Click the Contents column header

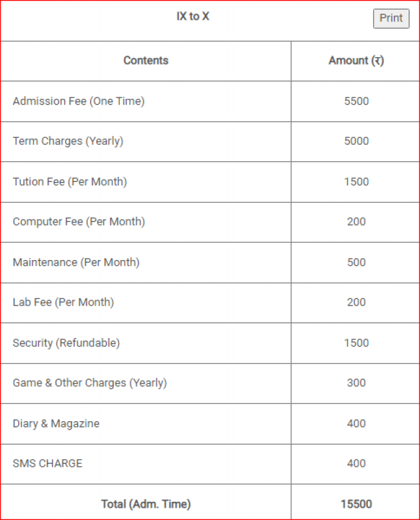click(146, 60)
